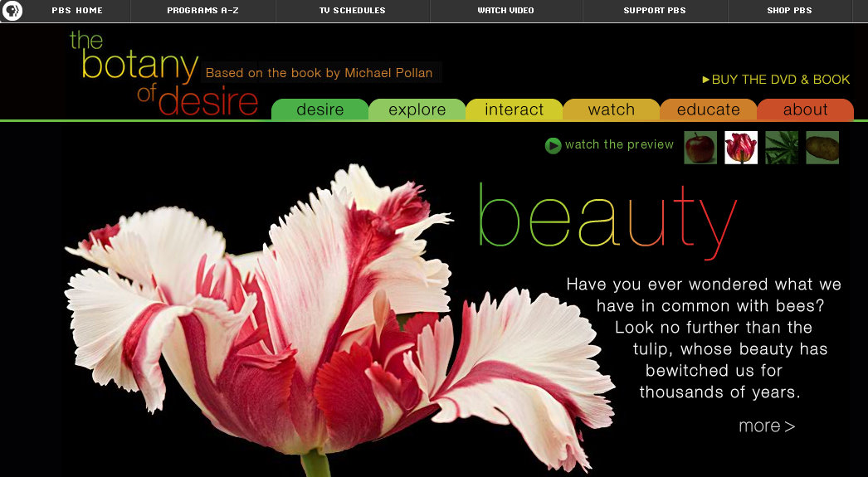The height and width of the screenshot is (477, 868).
Task: Open the educate tab
Action: pos(709,110)
